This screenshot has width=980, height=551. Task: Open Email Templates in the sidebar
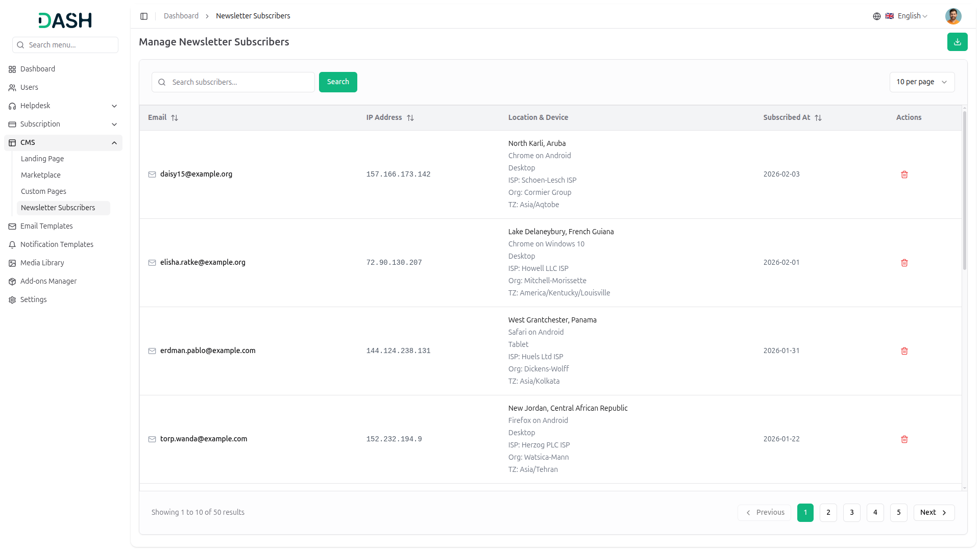pos(46,226)
